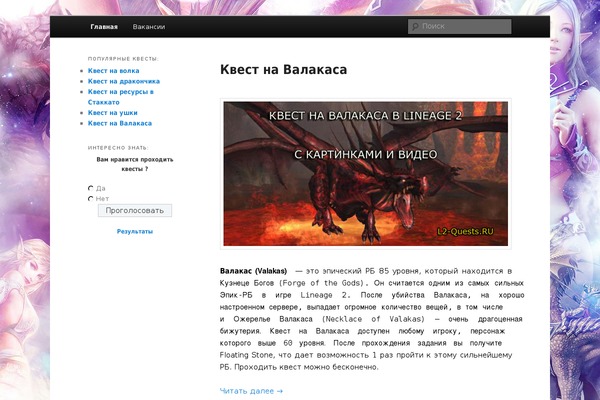The width and height of the screenshot is (600, 400).
Task: View poll Результаты link
Action: coord(135,232)
